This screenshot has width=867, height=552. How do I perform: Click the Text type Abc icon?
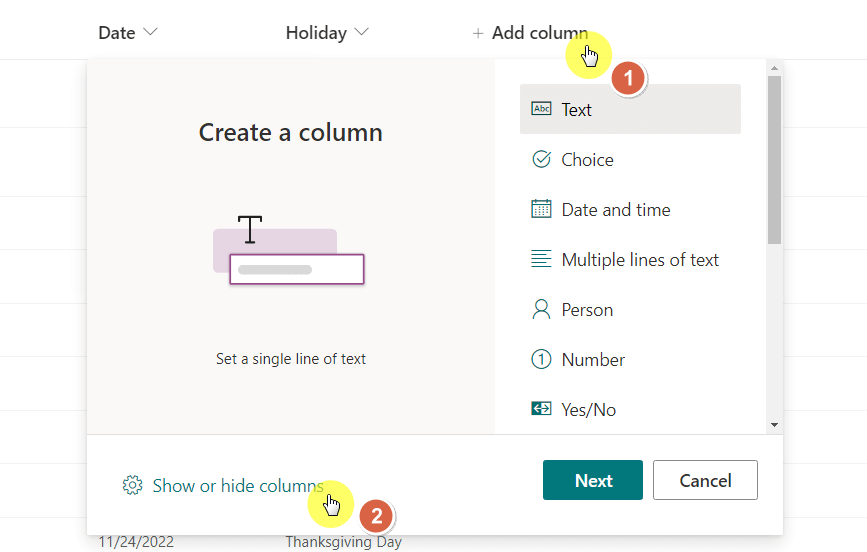(541, 108)
